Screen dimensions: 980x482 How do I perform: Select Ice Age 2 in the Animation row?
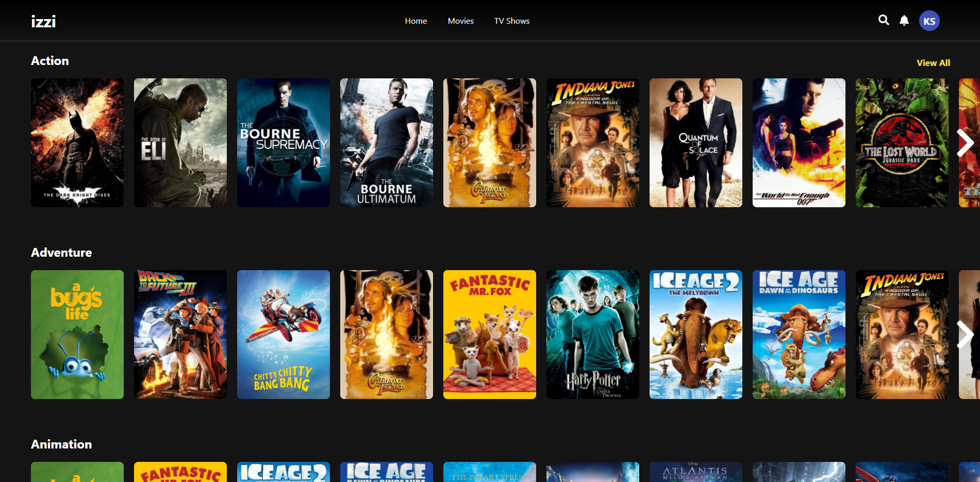point(284,472)
